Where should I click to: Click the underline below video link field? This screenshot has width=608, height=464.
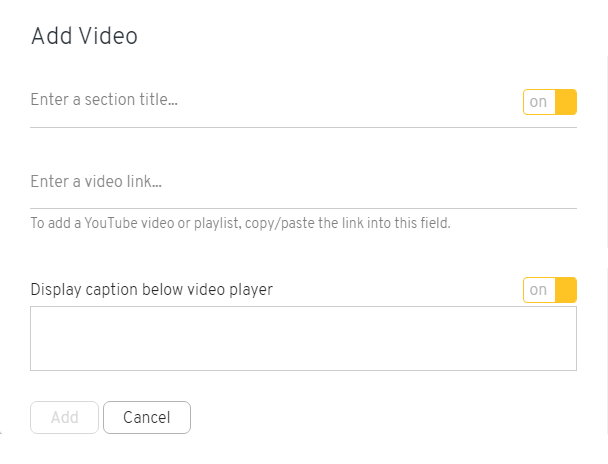tap(304, 209)
